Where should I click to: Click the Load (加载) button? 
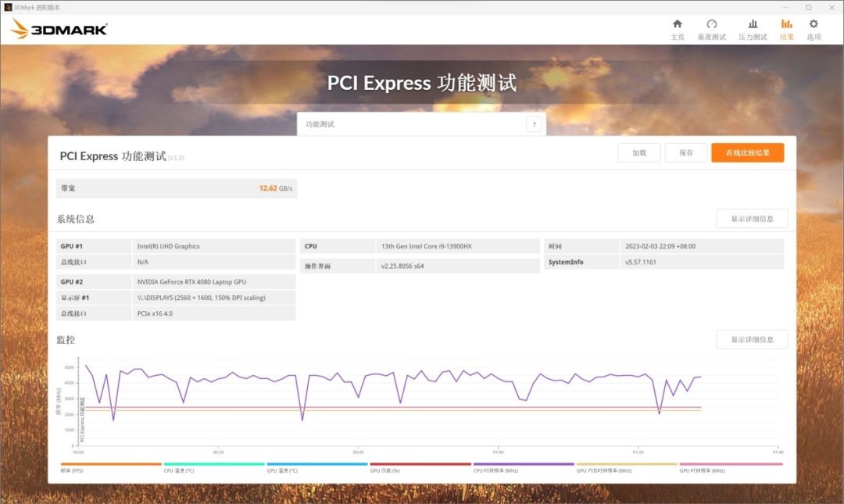(x=639, y=153)
